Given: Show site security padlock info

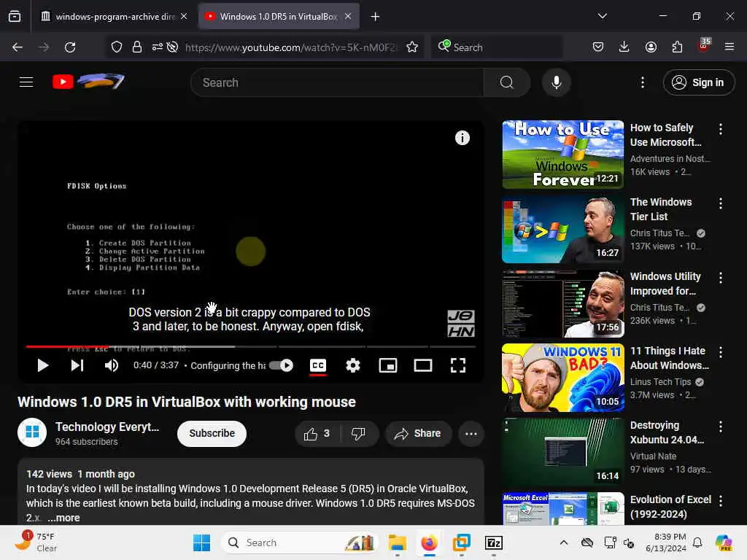Looking at the screenshot, I should [x=136, y=47].
